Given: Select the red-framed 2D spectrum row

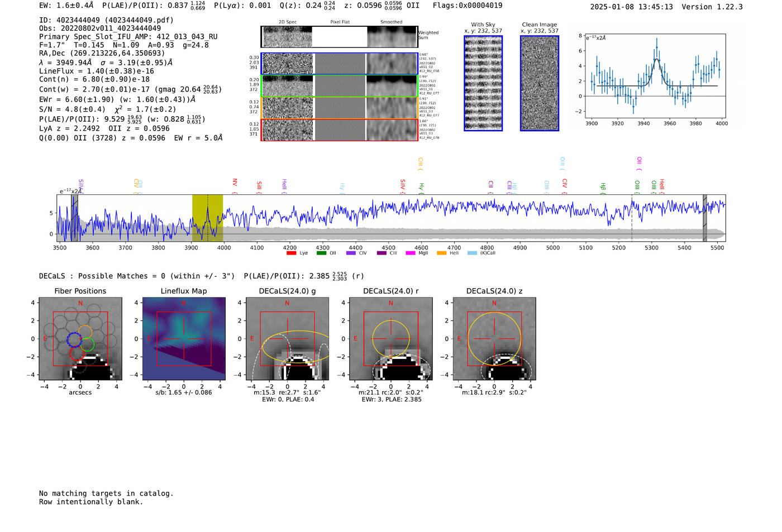Looking at the screenshot, I should pyautogui.click(x=340, y=130).
